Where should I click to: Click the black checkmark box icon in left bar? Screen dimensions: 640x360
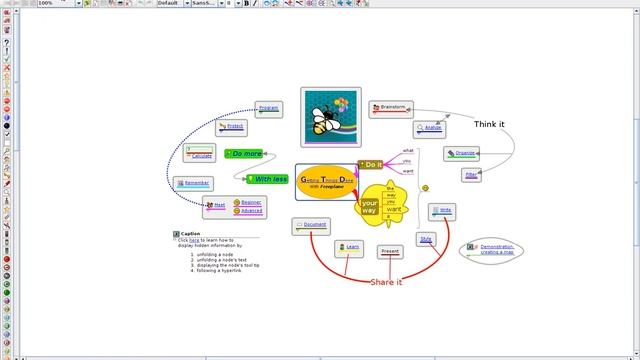point(7,134)
